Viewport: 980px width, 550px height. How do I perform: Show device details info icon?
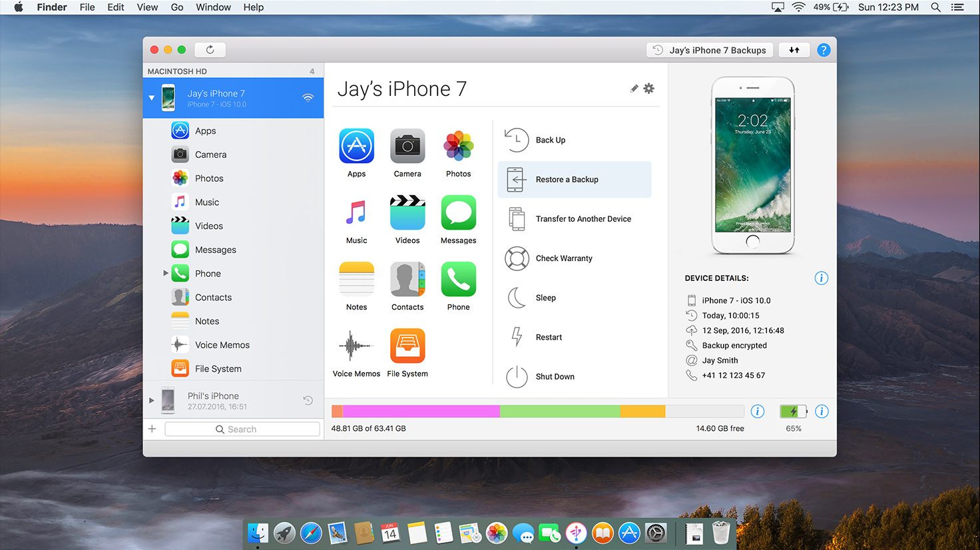pyautogui.click(x=821, y=278)
